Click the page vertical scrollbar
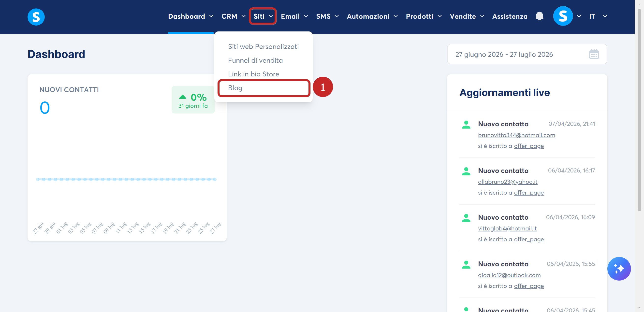644x312 pixels. pos(639,110)
